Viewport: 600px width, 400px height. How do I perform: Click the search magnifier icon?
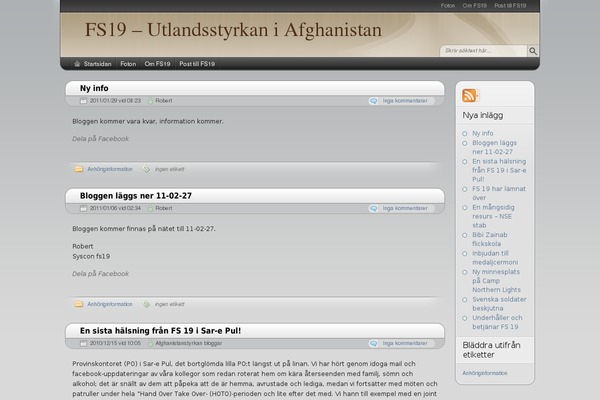pyautogui.click(x=533, y=51)
